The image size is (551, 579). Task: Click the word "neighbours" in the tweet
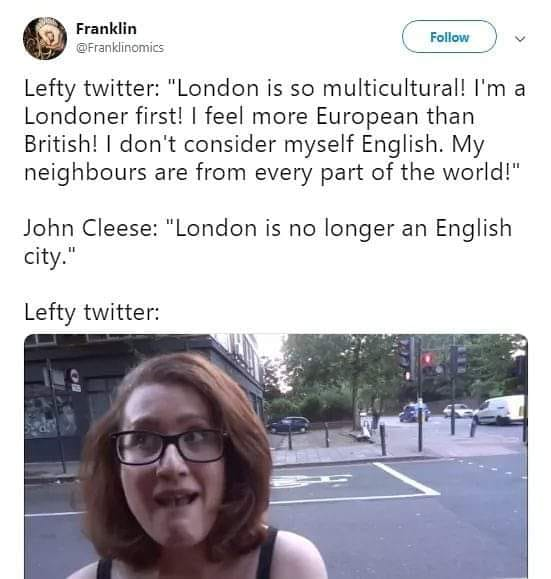[85, 173]
